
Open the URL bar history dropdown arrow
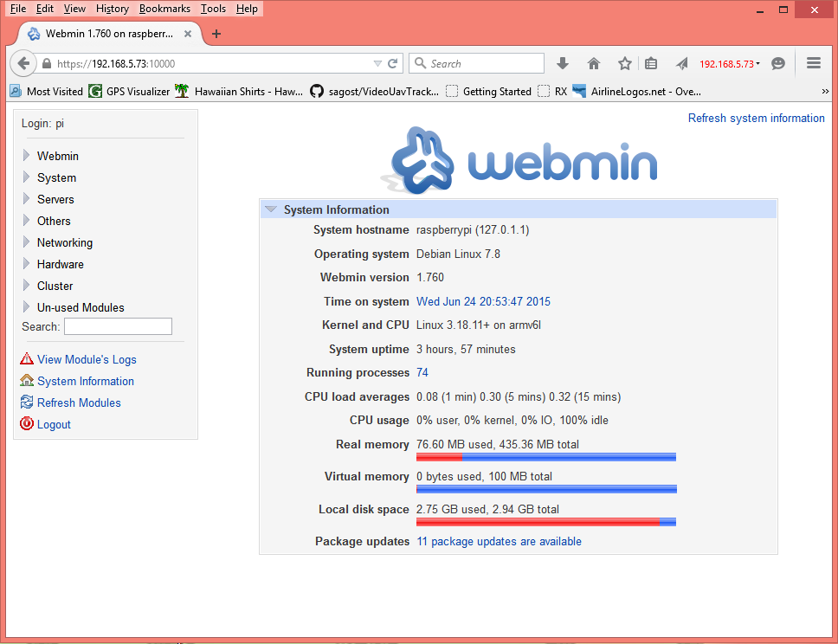[x=377, y=63]
